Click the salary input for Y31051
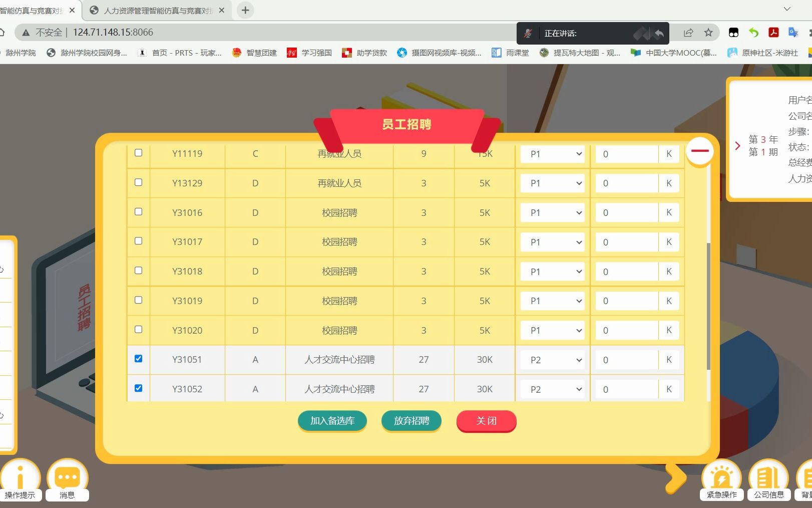Screen dimensions: 812x508 click(x=627, y=360)
